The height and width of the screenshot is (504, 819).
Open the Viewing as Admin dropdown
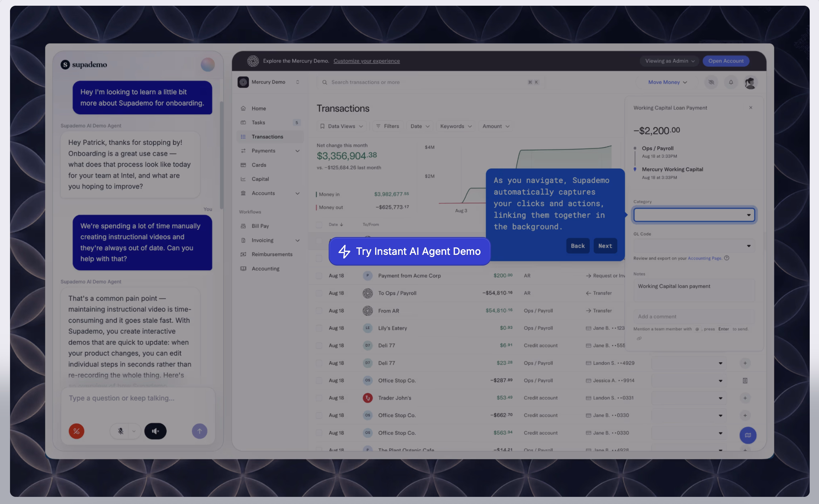[670, 61]
